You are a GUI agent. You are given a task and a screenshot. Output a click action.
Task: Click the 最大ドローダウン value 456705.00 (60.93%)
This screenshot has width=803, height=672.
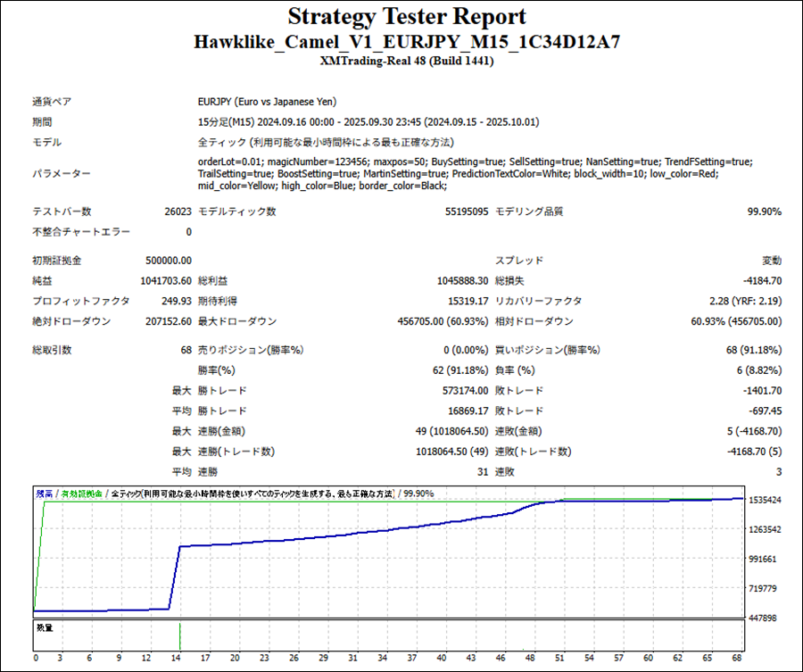443,322
